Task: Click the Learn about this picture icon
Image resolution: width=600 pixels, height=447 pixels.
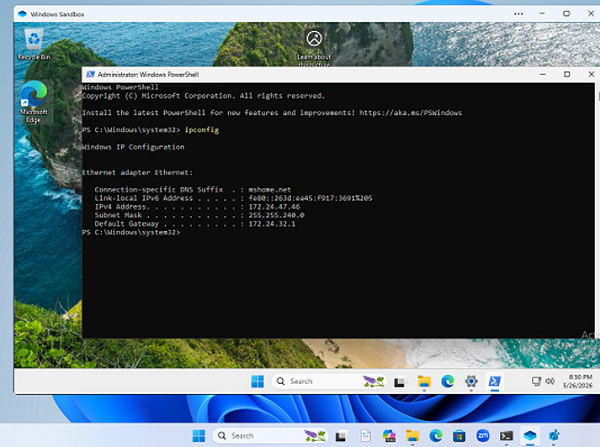Action: point(314,39)
